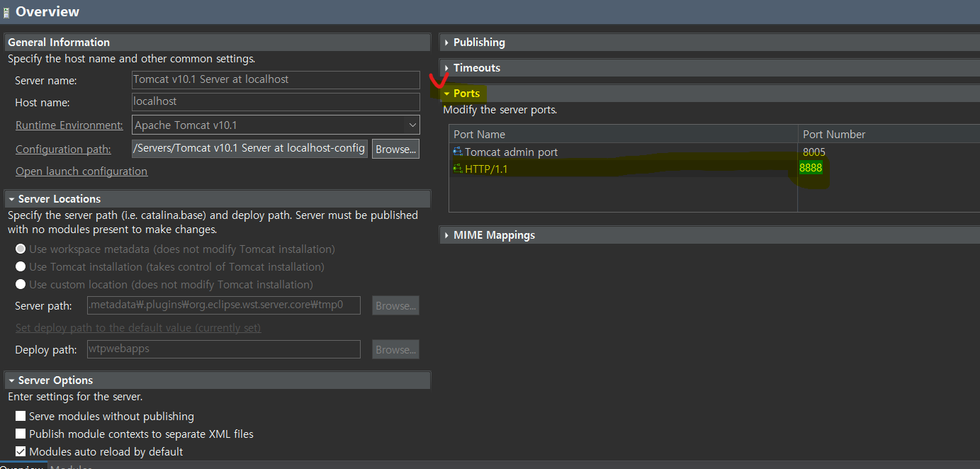This screenshot has width=980, height=469.
Task: Collapse the Ports section
Action: pyautogui.click(x=446, y=94)
